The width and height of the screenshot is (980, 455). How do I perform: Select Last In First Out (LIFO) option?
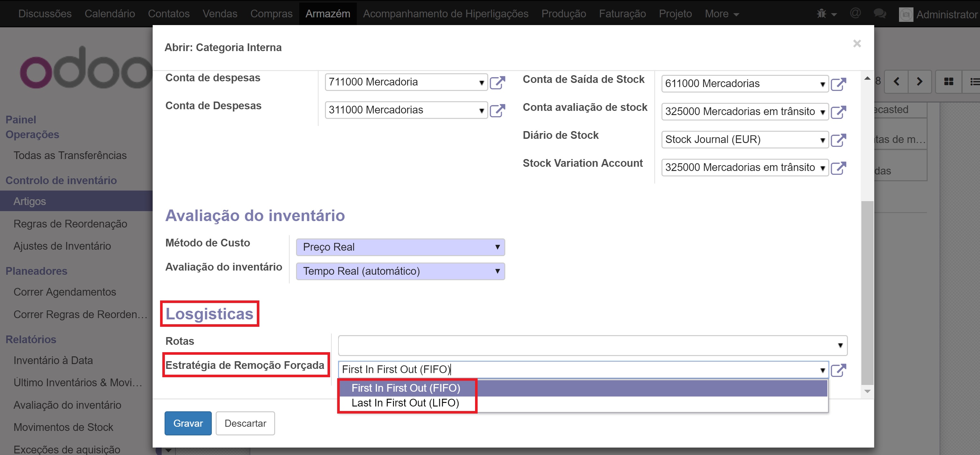click(405, 403)
